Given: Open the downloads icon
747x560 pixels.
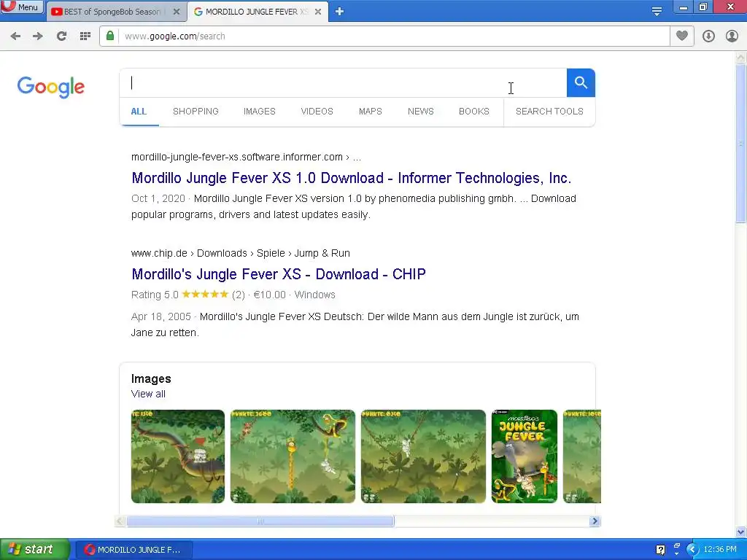Looking at the screenshot, I should (708, 36).
